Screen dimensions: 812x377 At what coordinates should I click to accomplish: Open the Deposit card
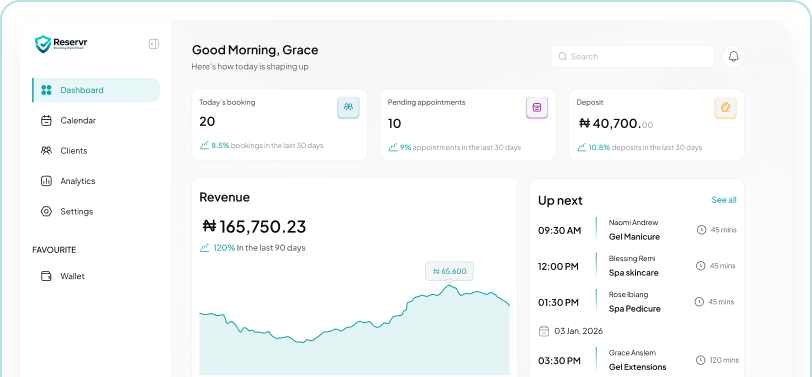click(657, 124)
